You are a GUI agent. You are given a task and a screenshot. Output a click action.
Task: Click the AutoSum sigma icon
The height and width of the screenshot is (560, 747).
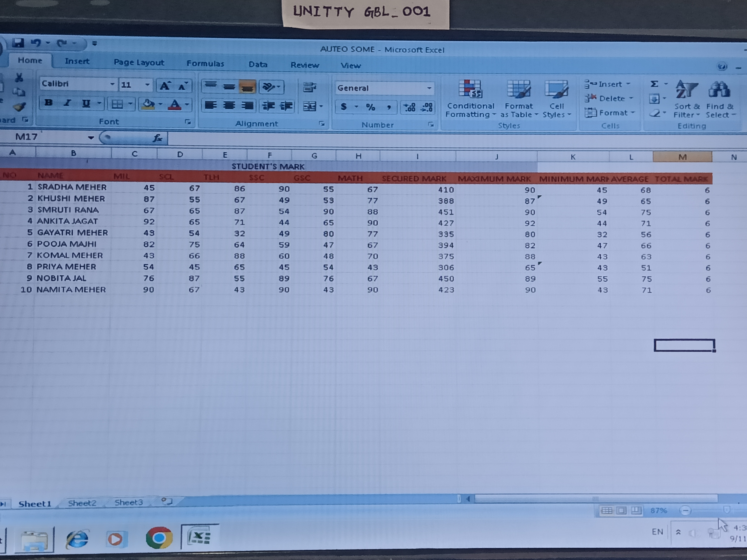pos(655,84)
